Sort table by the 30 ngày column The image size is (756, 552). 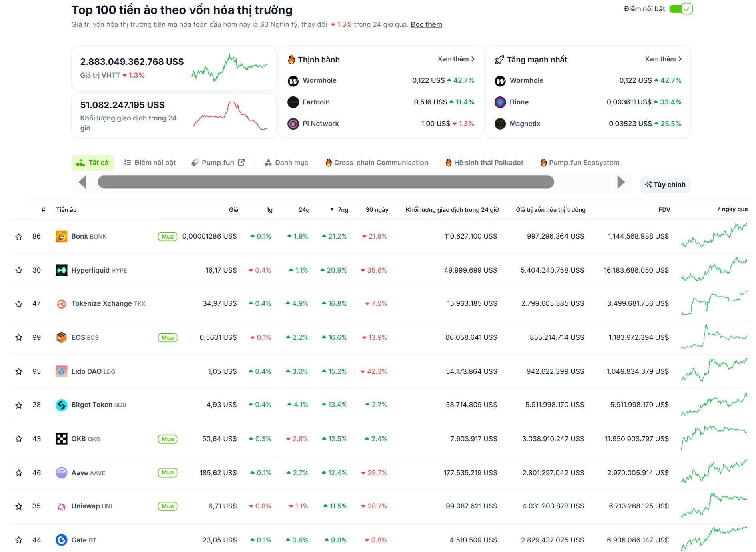(377, 209)
